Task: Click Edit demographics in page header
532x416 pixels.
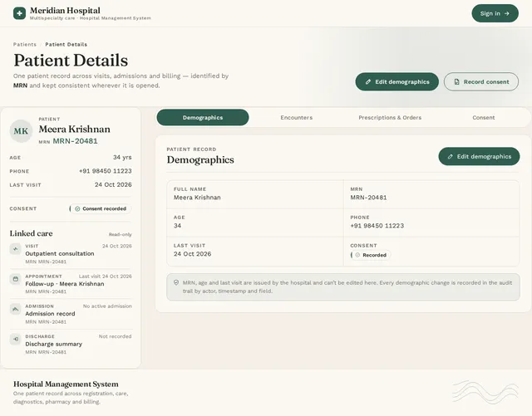Action: pos(397,81)
